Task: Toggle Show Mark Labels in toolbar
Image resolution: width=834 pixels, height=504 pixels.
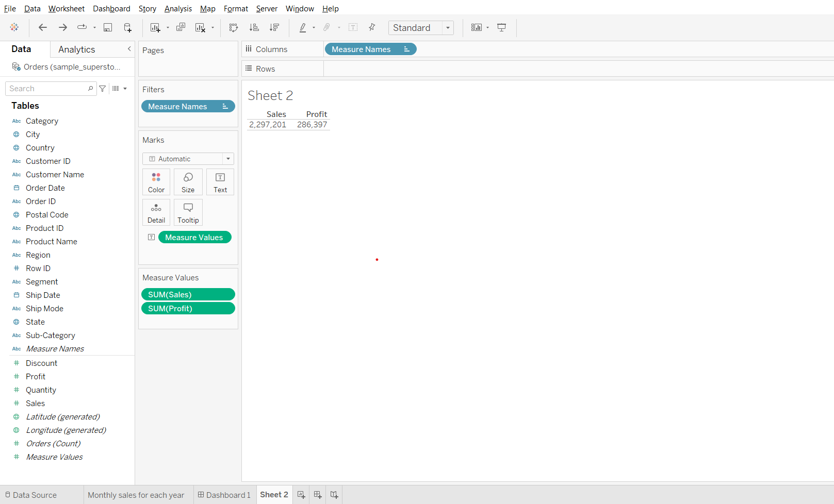Action: (x=353, y=28)
